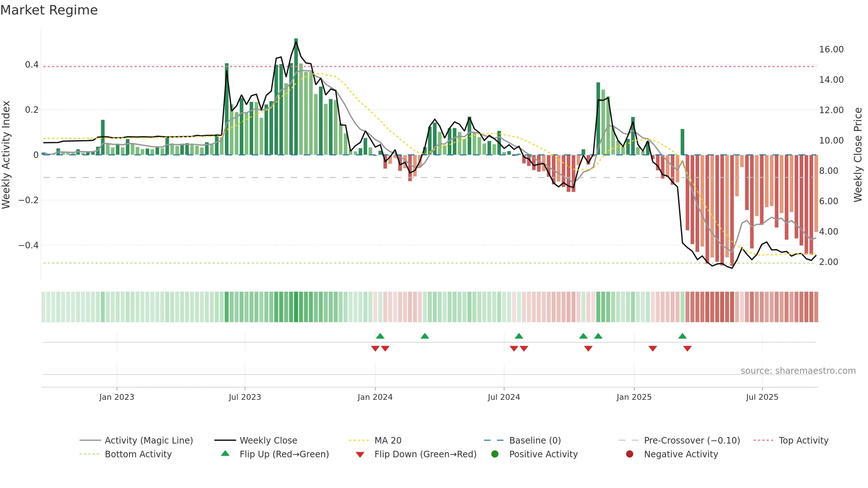This screenshot has width=868, height=488.
Task: Click the Weekly Close Price axis title
Action: (858, 155)
